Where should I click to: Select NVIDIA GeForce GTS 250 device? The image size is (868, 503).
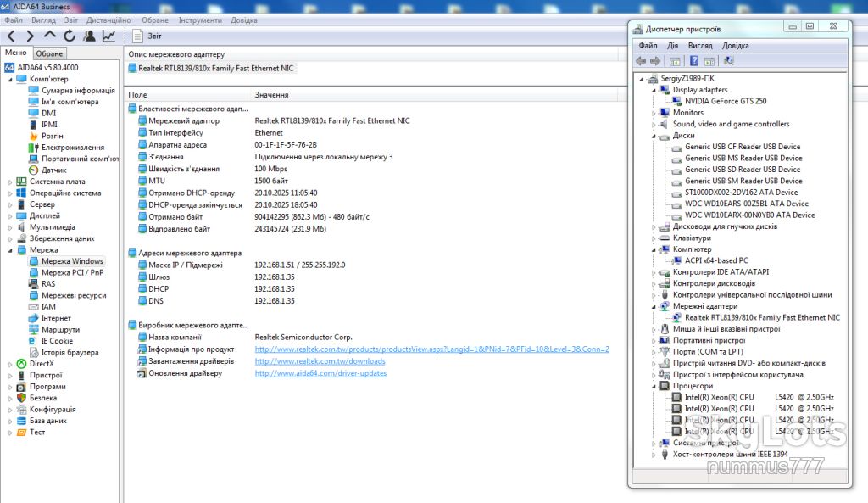pos(726,102)
